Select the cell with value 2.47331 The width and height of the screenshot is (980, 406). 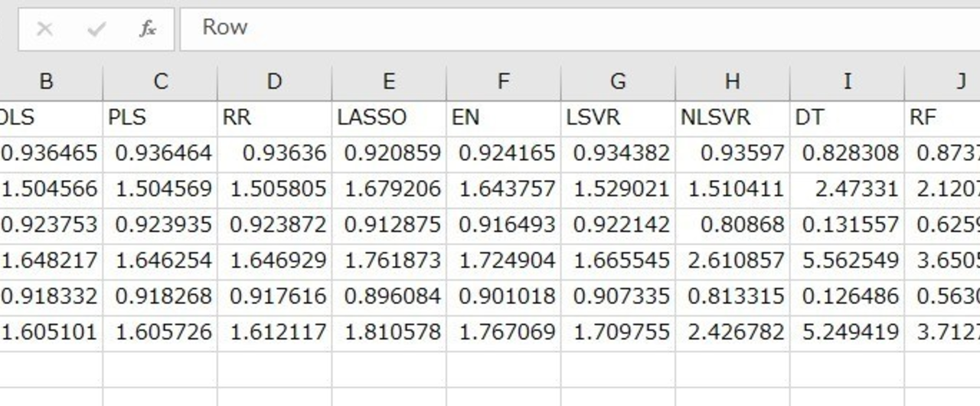pyautogui.click(x=847, y=189)
